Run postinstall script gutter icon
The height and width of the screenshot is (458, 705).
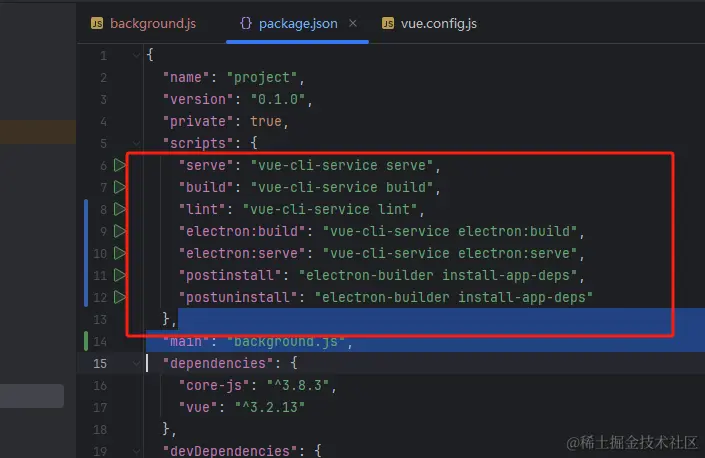(x=120, y=275)
